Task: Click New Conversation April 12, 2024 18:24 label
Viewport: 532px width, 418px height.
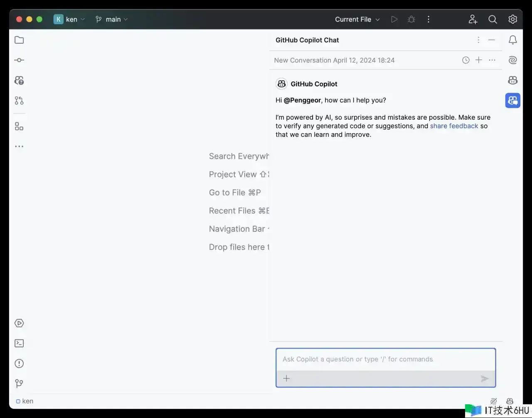Action: point(334,60)
